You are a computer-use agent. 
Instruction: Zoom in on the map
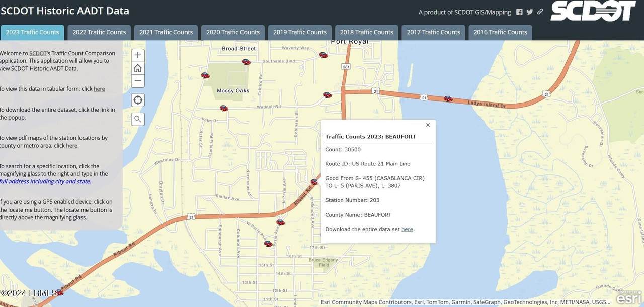click(x=138, y=55)
